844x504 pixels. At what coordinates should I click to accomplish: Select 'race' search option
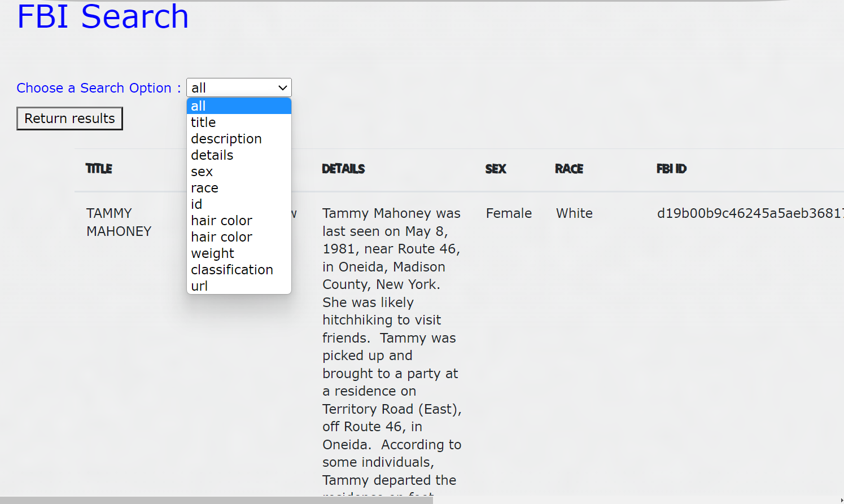(x=239, y=188)
